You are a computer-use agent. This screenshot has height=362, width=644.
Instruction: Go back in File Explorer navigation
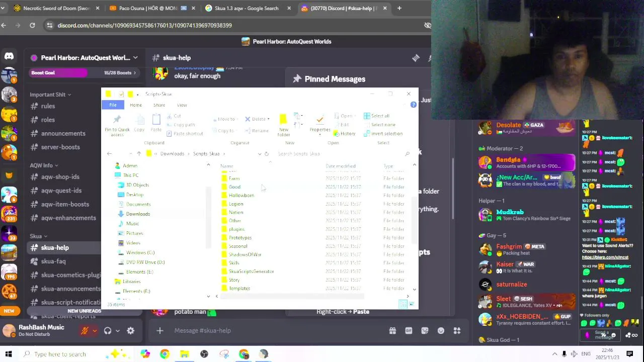pos(109,153)
